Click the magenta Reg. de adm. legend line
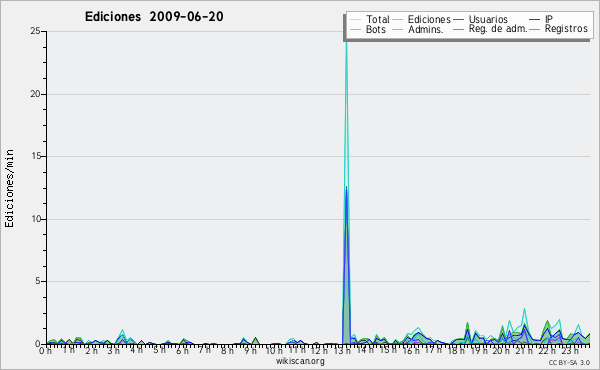 458,29
